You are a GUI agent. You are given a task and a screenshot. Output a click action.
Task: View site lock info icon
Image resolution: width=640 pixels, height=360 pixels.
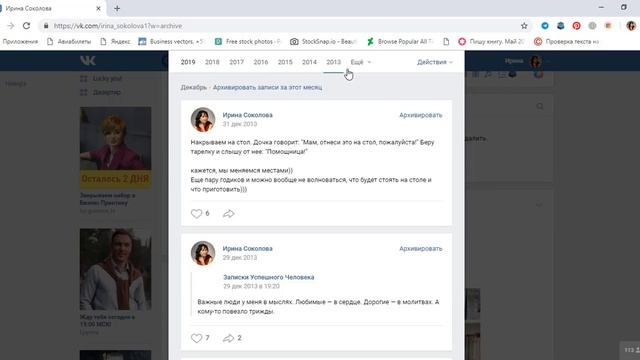46,26
